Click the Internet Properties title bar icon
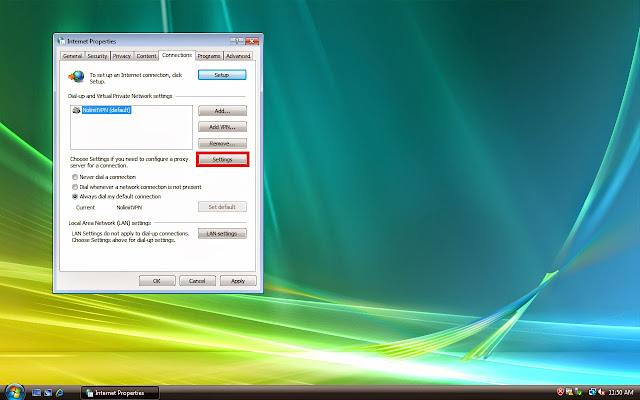The height and width of the screenshot is (400, 640). coord(61,41)
